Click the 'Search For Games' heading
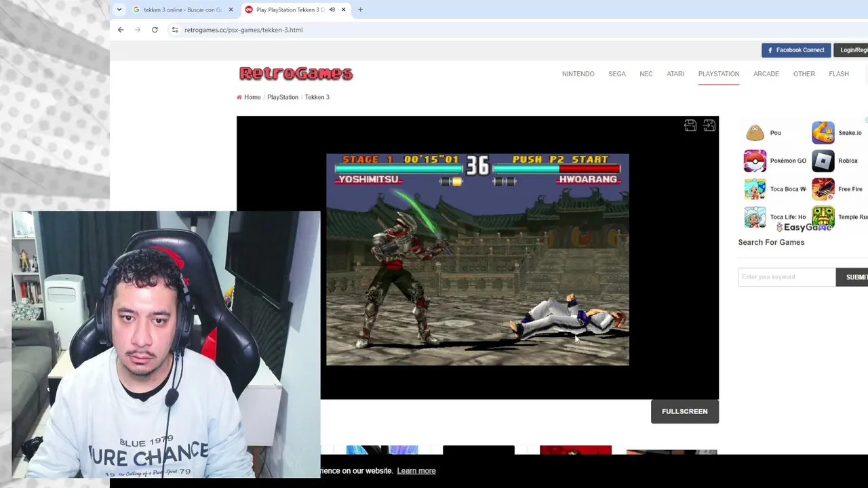Image resolution: width=868 pixels, height=488 pixels. [771, 242]
